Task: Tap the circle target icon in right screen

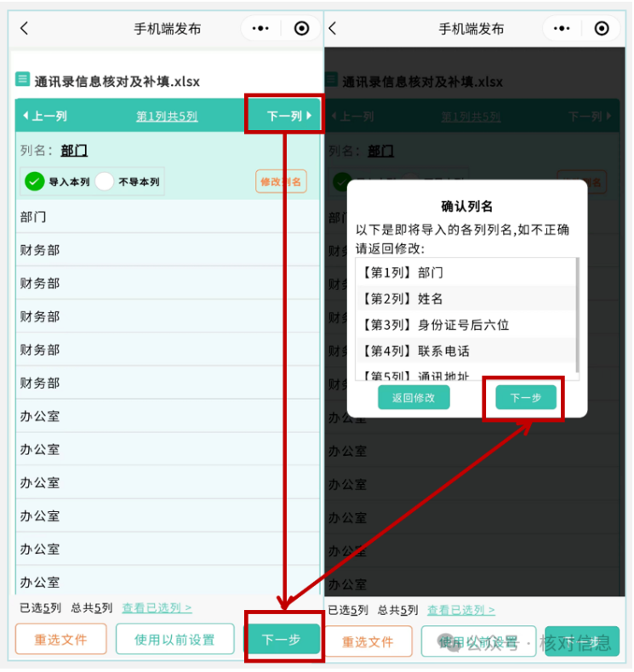Action: coord(602,29)
